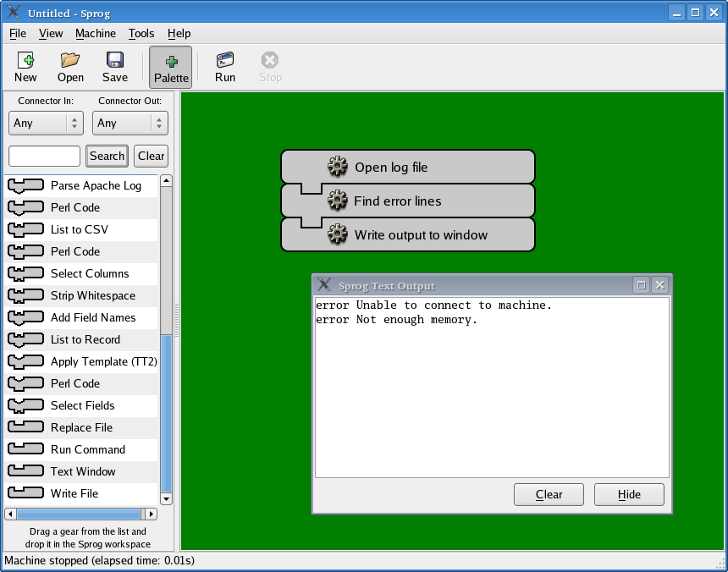The width and height of the screenshot is (728, 572).
Task: Select the List to CSV gear icon
Action: point(26,229)
